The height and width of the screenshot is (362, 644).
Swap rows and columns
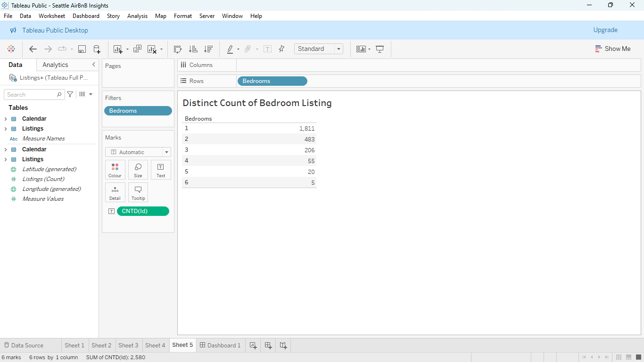(178, 49)
